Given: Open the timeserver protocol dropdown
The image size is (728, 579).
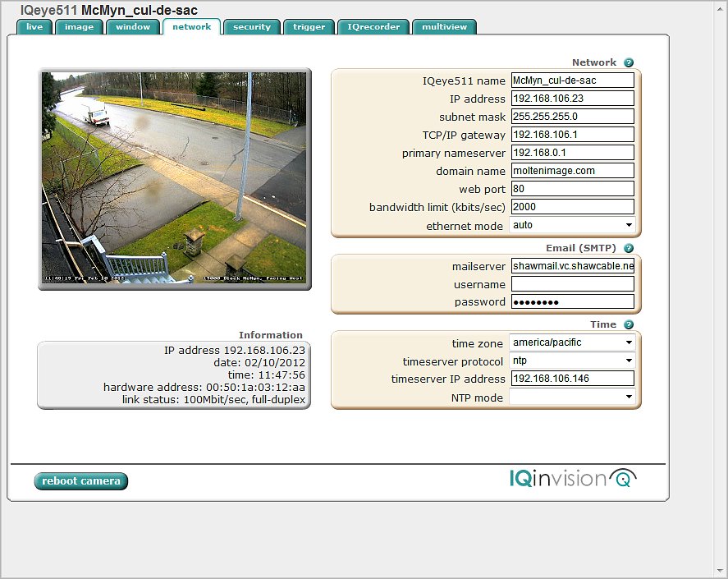Looking at the screenshot, I should click(x=572, y=361).
